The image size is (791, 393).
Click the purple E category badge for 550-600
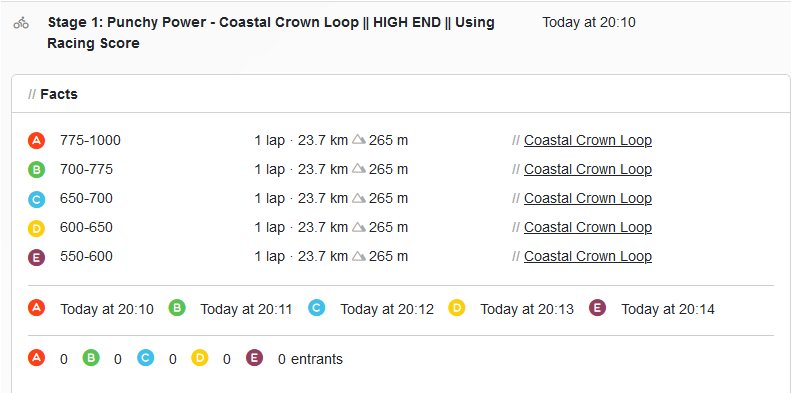(x=36, y=257)
